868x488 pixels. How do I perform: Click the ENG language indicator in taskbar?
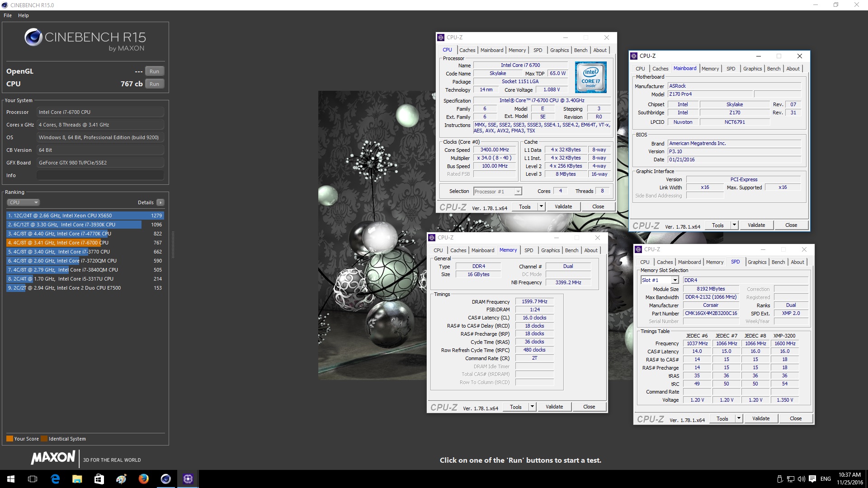(x=826, y=479)
